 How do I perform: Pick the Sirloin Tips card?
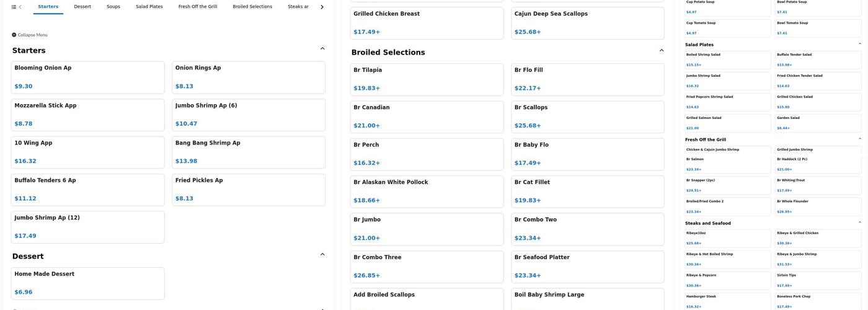[818, 280]
